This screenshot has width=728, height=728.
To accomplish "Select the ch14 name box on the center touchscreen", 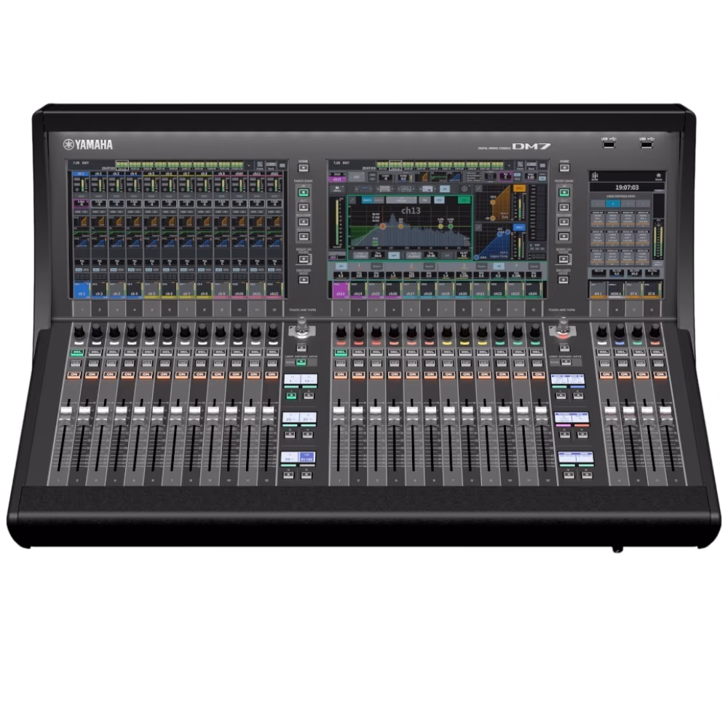I will pos(358,290).
